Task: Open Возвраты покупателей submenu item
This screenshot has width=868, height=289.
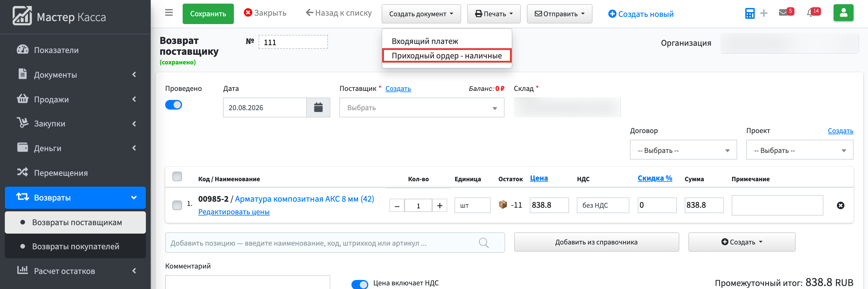Action: click(x=75, y=246)
